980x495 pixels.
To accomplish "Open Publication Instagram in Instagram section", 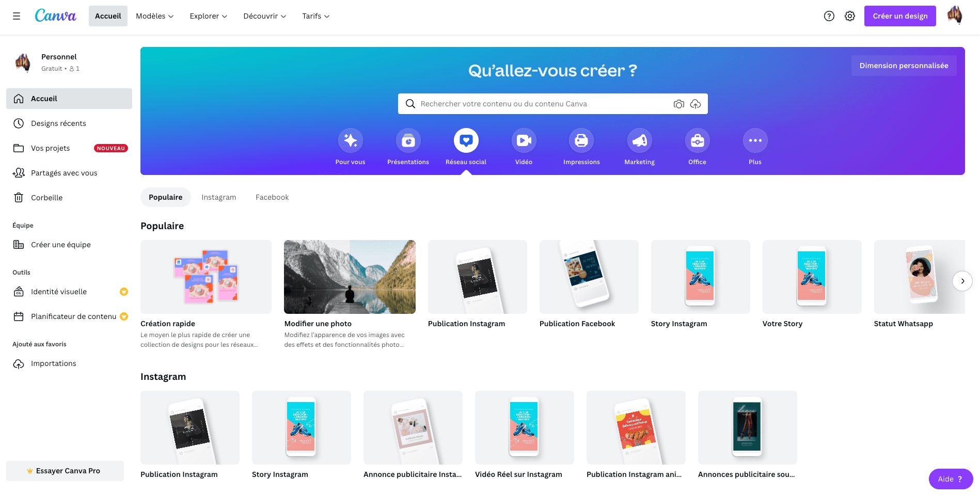I will tap(189, 427).
